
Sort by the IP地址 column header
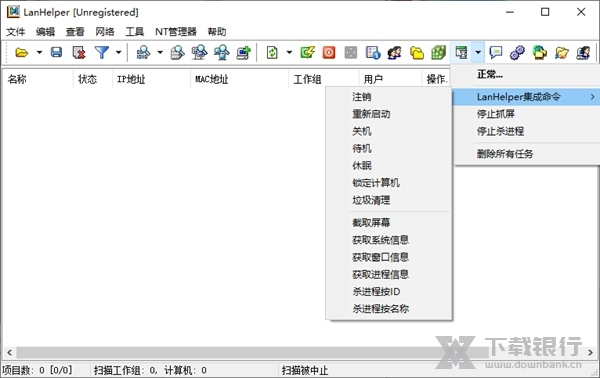[x=151, y=79]
